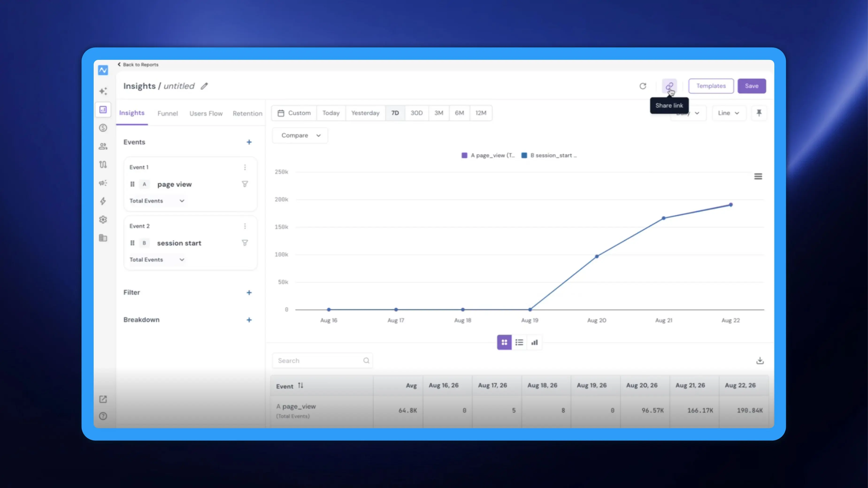Screen dimensions: 868x488
Task: Edit the untitled report name pencil icon
Action: (x=204, y=86)
